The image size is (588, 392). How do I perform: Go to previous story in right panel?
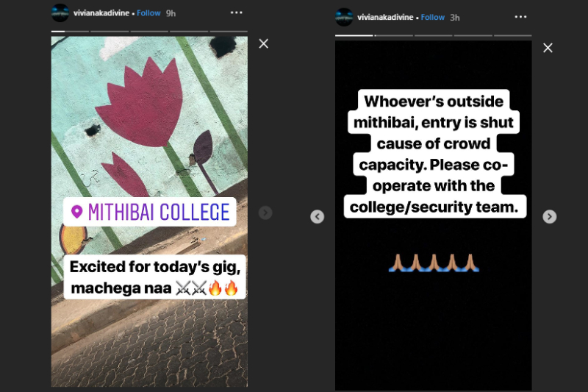click(x=318, y=216)
